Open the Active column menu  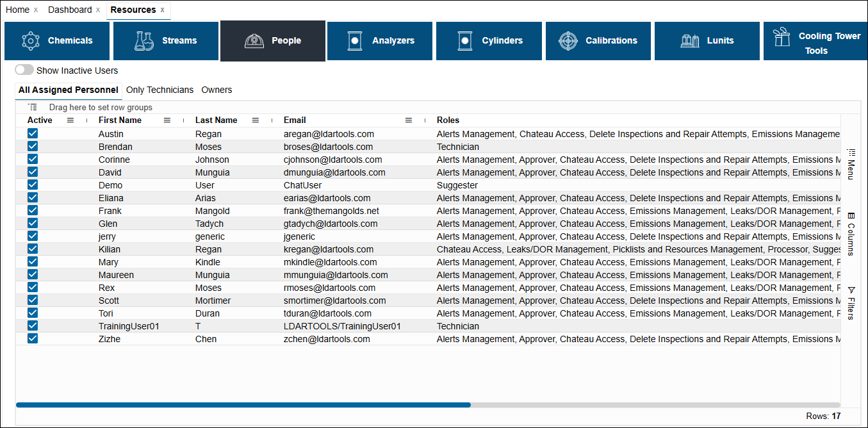70,120
